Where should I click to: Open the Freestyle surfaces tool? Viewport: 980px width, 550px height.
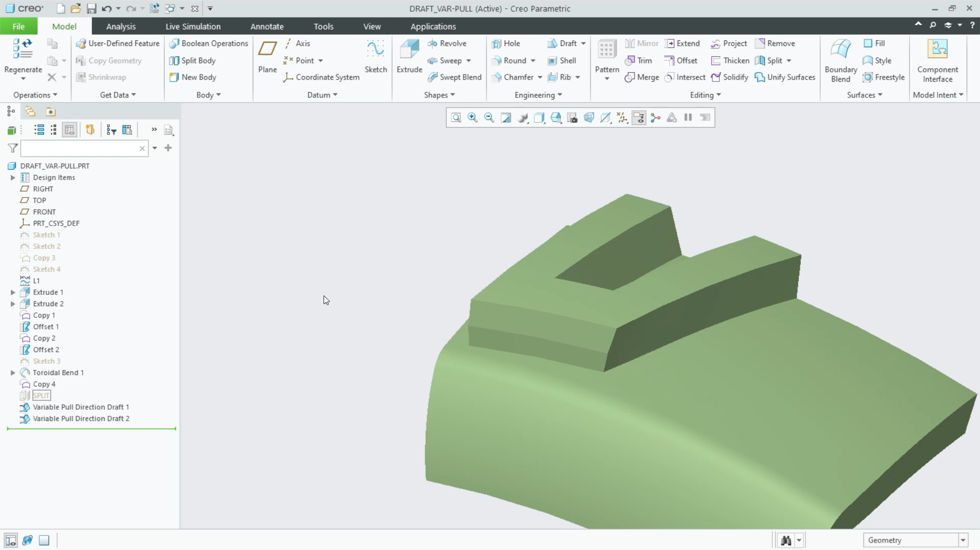(884, 77)
